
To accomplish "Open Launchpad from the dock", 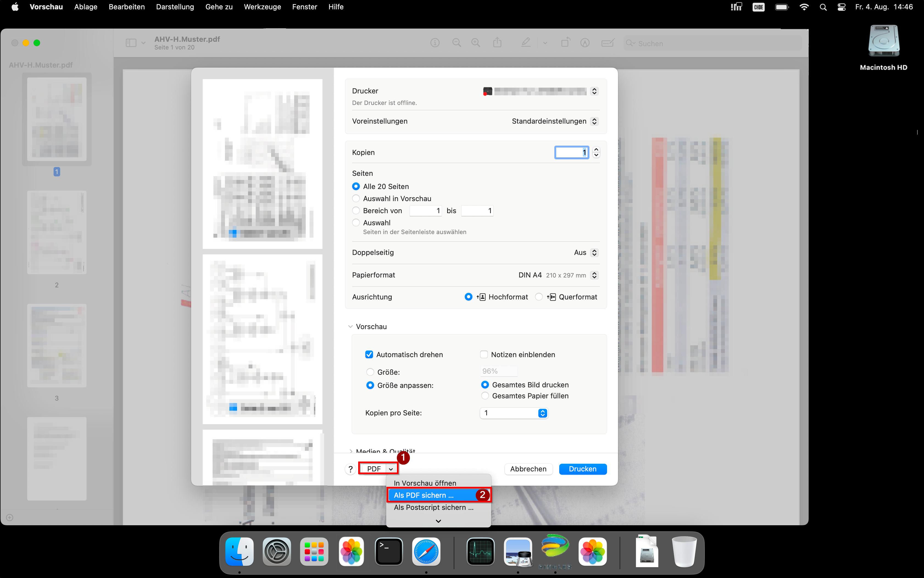I will (x=314, y=552).
